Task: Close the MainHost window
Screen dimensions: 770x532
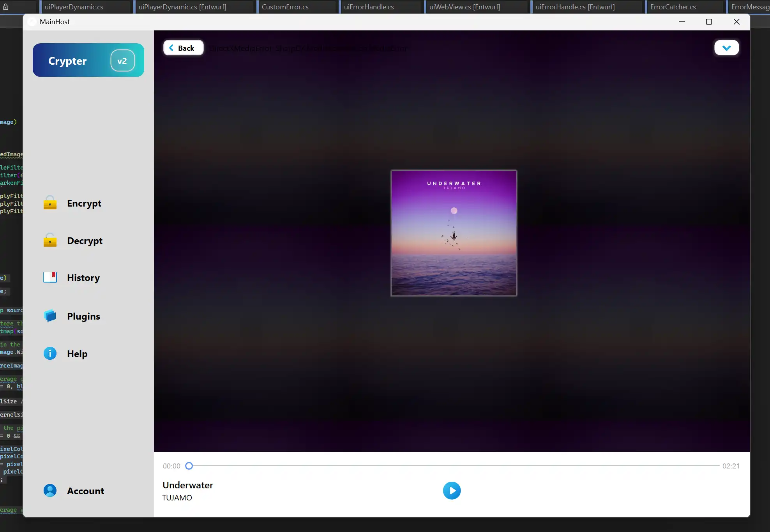Action: (736, 22)
